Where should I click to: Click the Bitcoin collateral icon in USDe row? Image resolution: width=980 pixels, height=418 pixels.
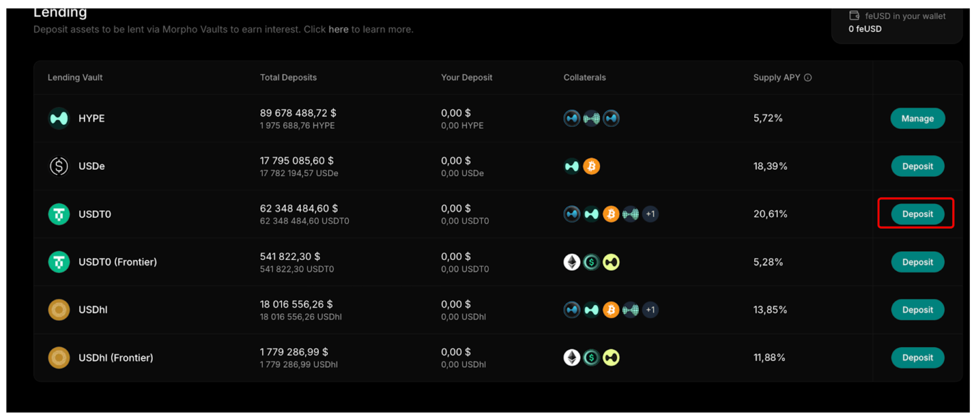tap(591, 166)
